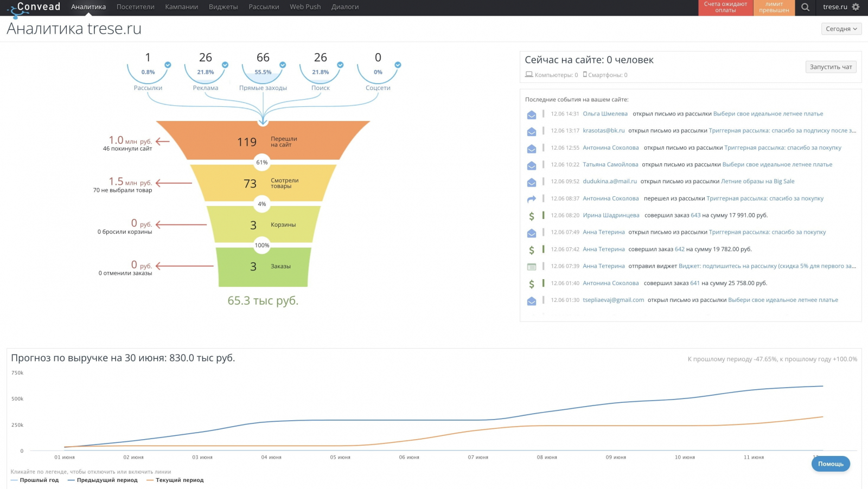
Task: Open the tsepliaevaj@gmail.com visitor link
Action: tap(614, 300)
